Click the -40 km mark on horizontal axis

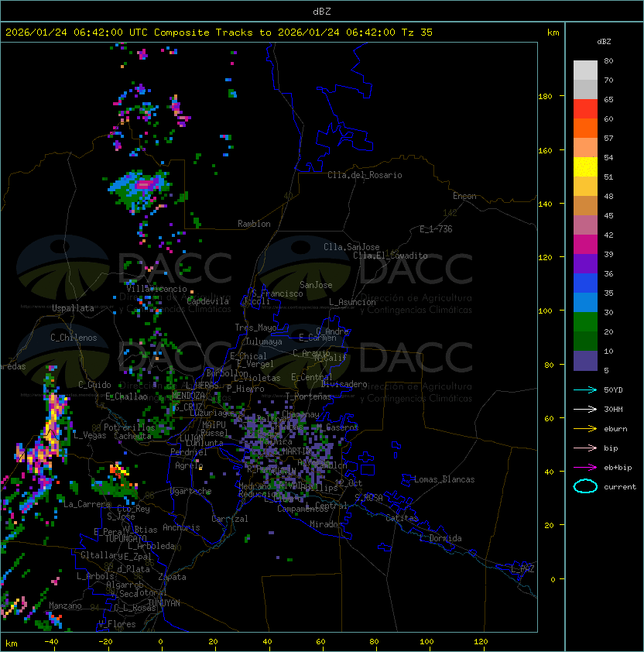click(x=52, y=642)
